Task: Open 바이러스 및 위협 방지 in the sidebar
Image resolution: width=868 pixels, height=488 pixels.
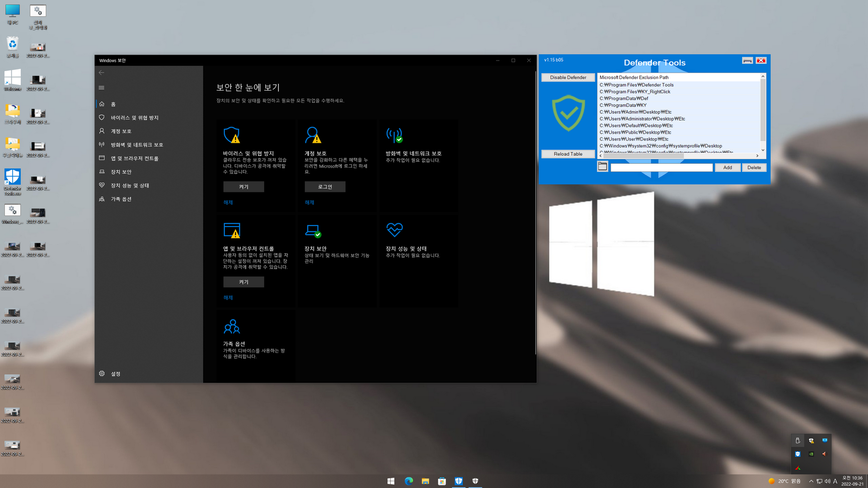Action: pyautogui.click(x=149, y=118)
